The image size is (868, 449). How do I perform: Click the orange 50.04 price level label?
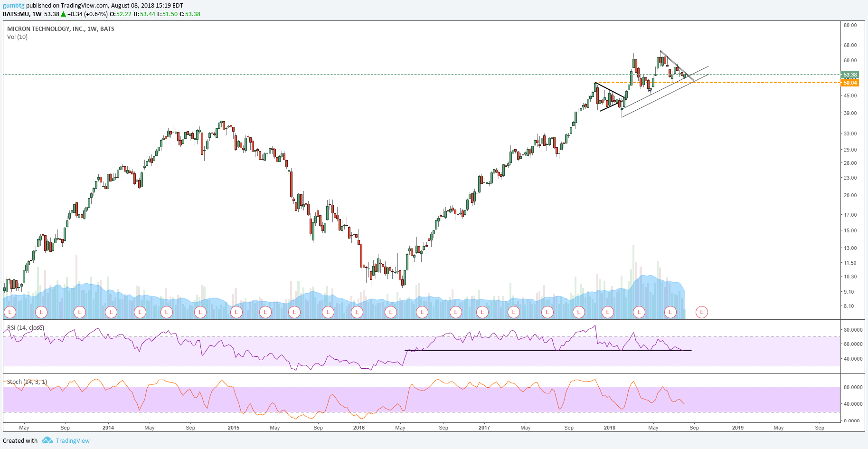click(x=849, y=83)
